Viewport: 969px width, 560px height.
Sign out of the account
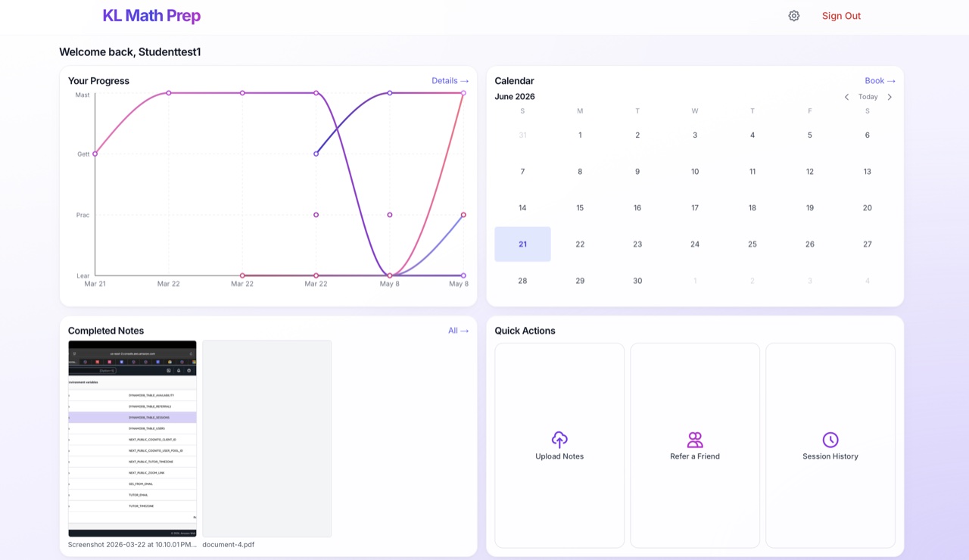tap(841, 16)
